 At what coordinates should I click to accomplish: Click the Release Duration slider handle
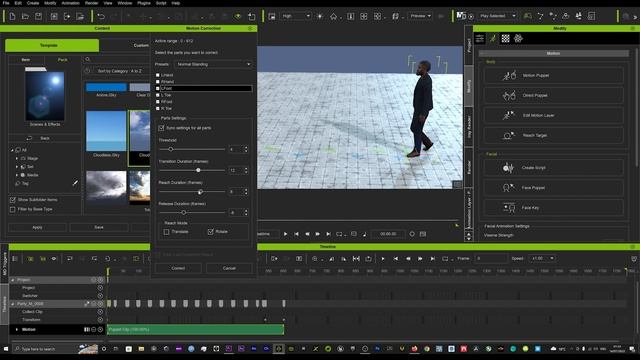coord(184,213)
